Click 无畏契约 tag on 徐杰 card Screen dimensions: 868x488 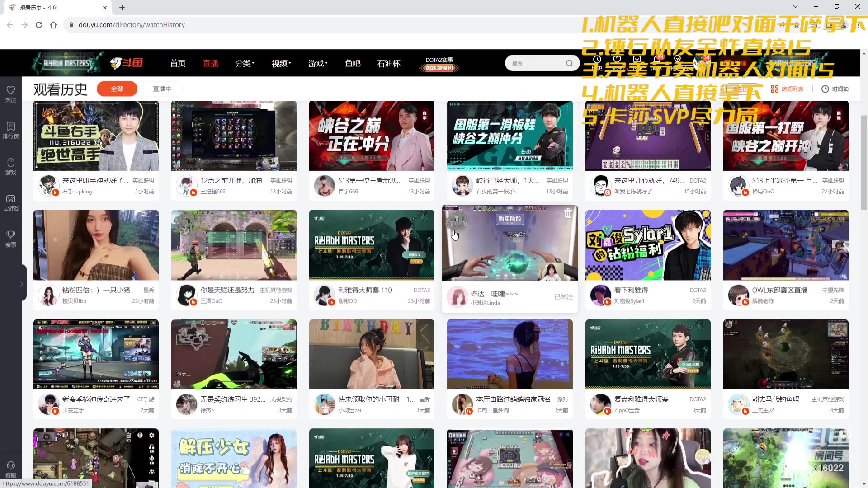(281, 399)
